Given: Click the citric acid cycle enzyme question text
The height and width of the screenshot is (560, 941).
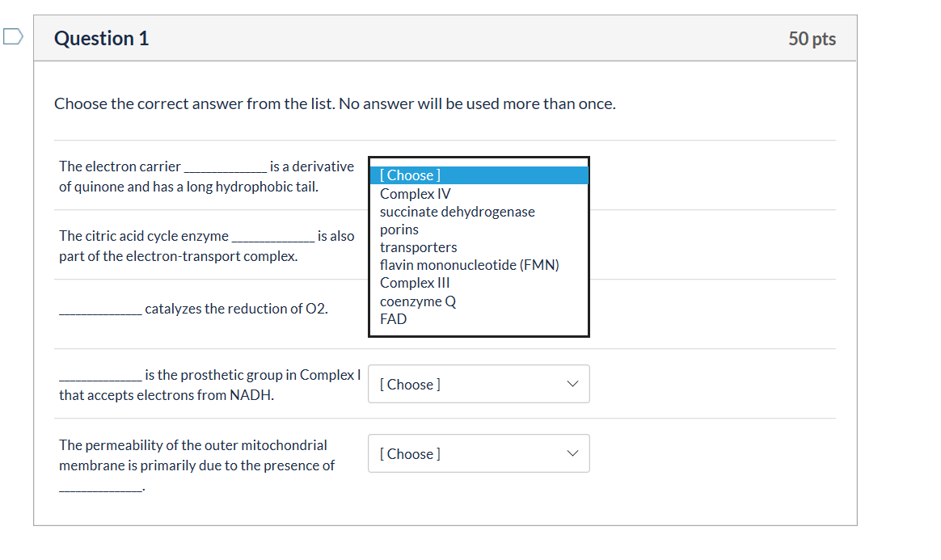Looking at the screenshot, I should [x=206, y=246].
